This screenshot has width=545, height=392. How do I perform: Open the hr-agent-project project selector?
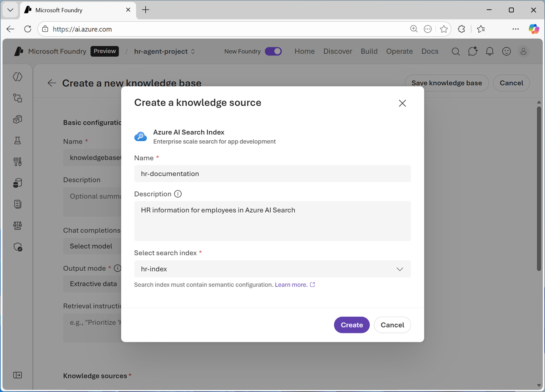click(x=164, y=51)
